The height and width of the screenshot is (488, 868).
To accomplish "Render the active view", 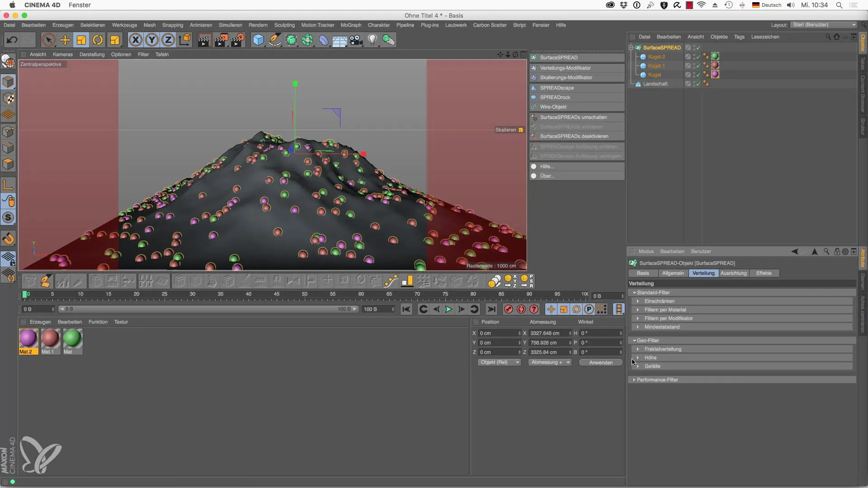I will (x=204, y=40).
